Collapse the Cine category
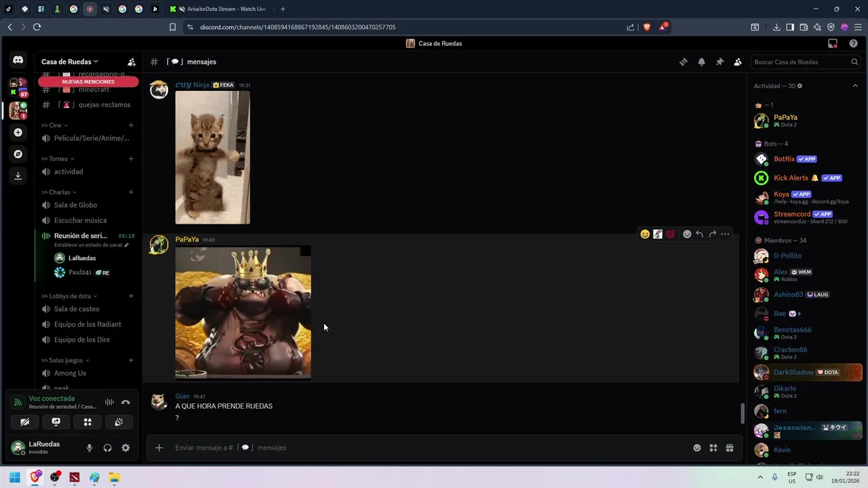The image size is (868, 488). pos(54,125)
